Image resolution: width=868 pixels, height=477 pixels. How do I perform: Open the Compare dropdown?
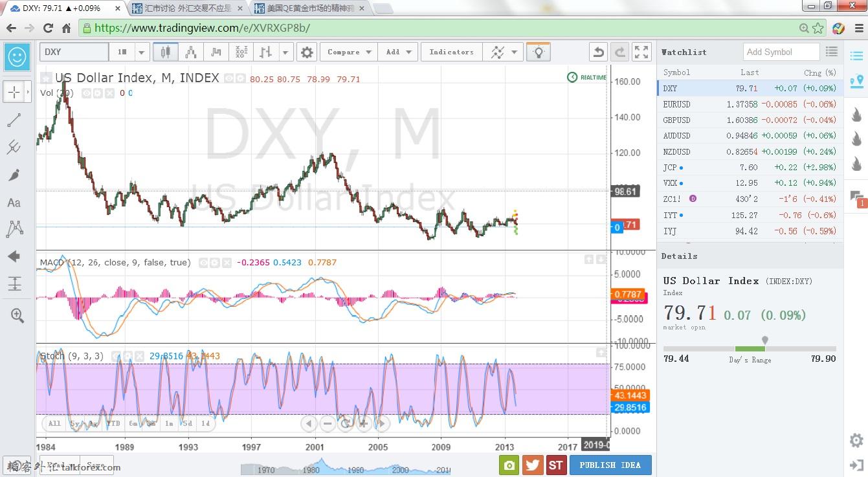tap(350, 52)
